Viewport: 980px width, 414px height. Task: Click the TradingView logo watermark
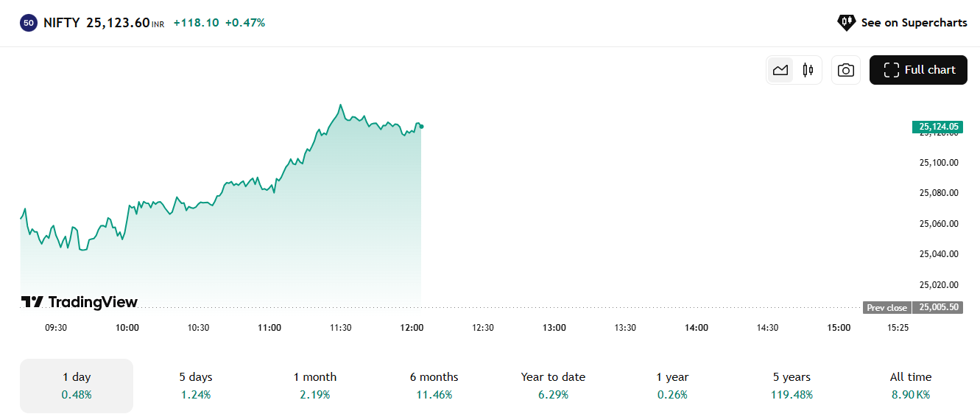click(x=79, y=302)
